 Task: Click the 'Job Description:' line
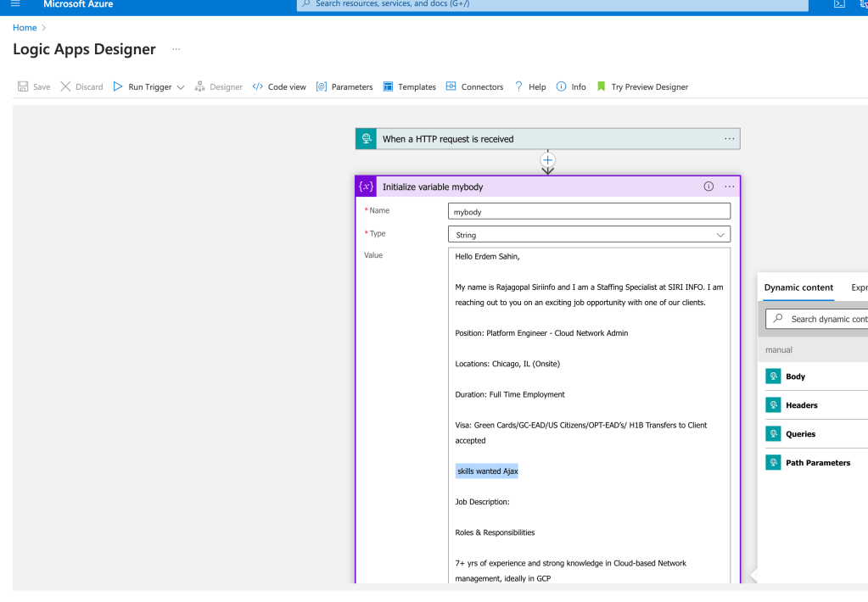click(482, 502)
